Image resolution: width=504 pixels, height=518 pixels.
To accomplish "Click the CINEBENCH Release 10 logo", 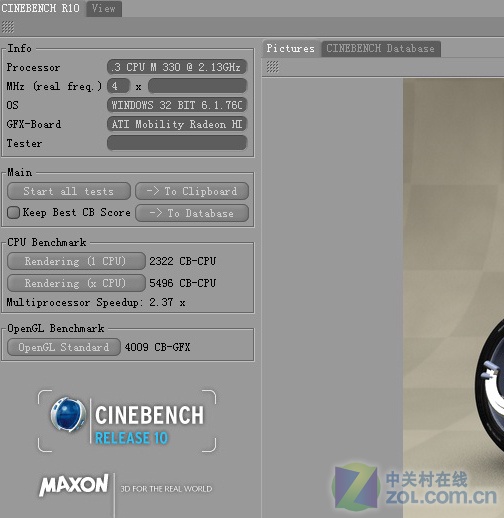I will pos(127,421).
